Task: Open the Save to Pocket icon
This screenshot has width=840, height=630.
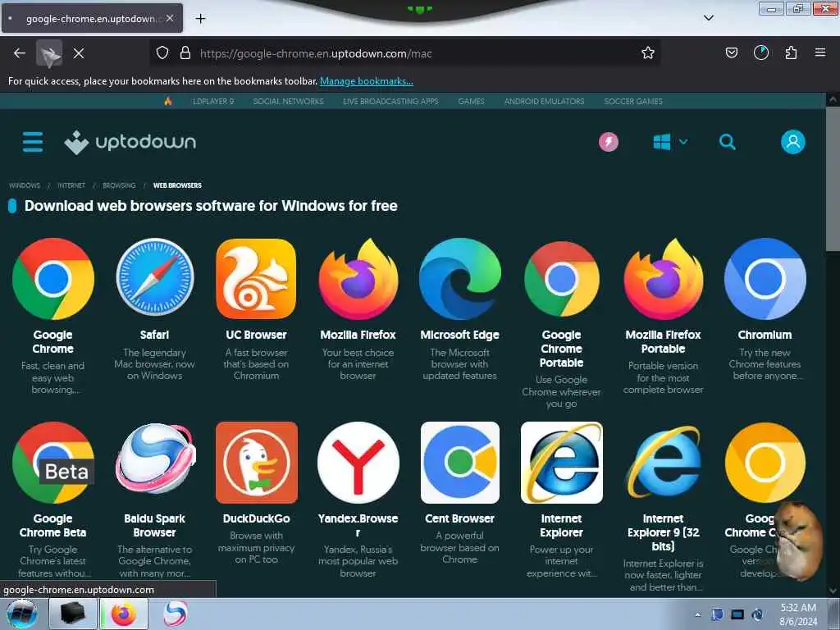Action: 731,52
